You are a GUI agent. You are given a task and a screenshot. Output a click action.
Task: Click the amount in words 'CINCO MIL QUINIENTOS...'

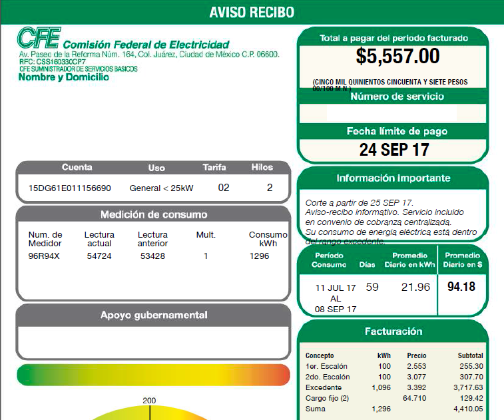point(390,85)
